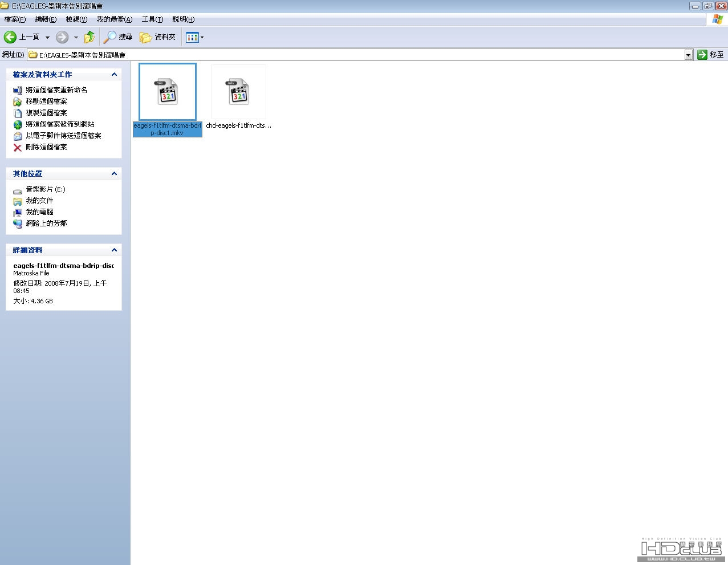This screenshot has height=565, width=728.
Task: Go up one folder level
Action: [x=90, y=37]
